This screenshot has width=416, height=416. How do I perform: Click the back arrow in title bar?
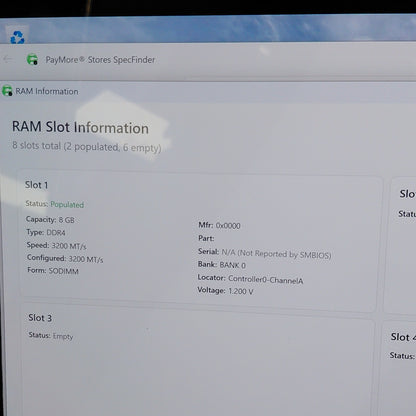pyautogui.click(x=7, y=59)
